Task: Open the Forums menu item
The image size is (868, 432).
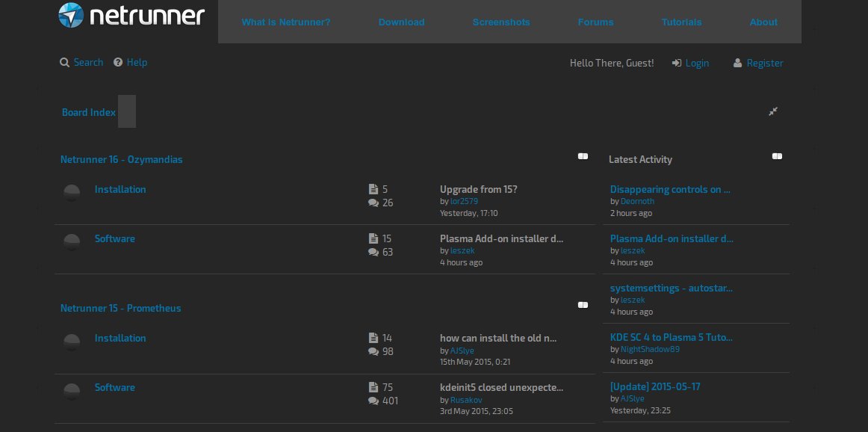Action: (595, 22)
